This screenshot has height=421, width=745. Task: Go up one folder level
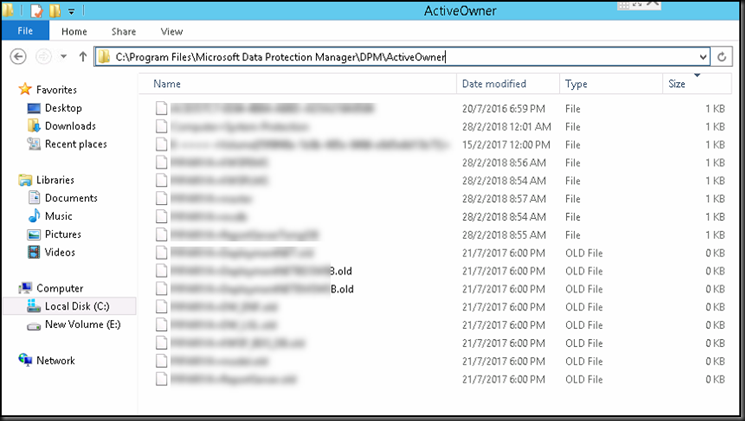[x=83, y=57]
